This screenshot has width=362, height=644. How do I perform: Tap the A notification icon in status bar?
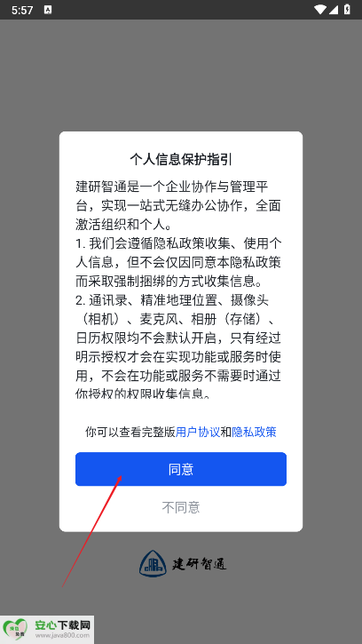pyautogui.click(x=48, y=10)
